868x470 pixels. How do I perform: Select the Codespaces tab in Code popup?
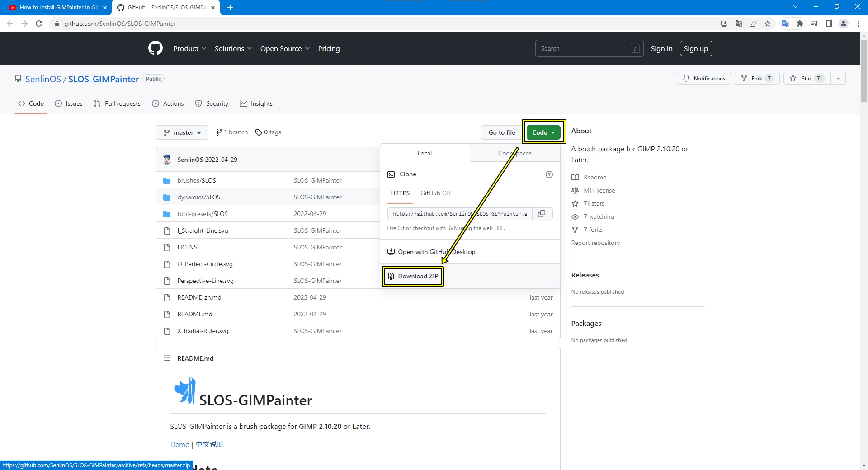coord(514,153)
